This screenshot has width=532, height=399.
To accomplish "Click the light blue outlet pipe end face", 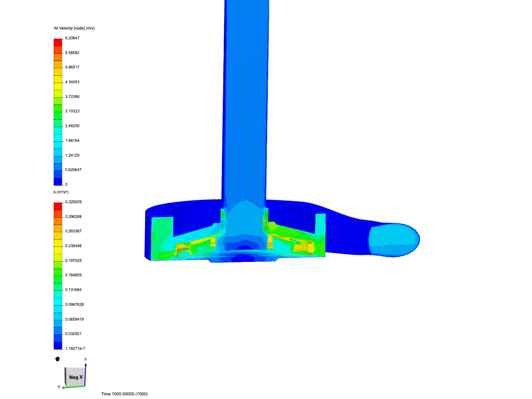I will (x=394, y=240).
